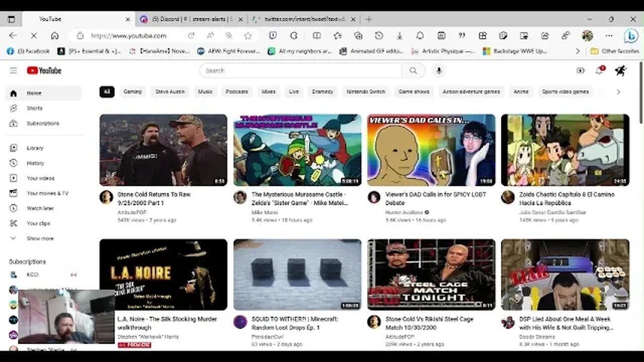This screenshot has height=362, width=644.
Task: Open browser history clock icon
Action: tap(379, 36)
